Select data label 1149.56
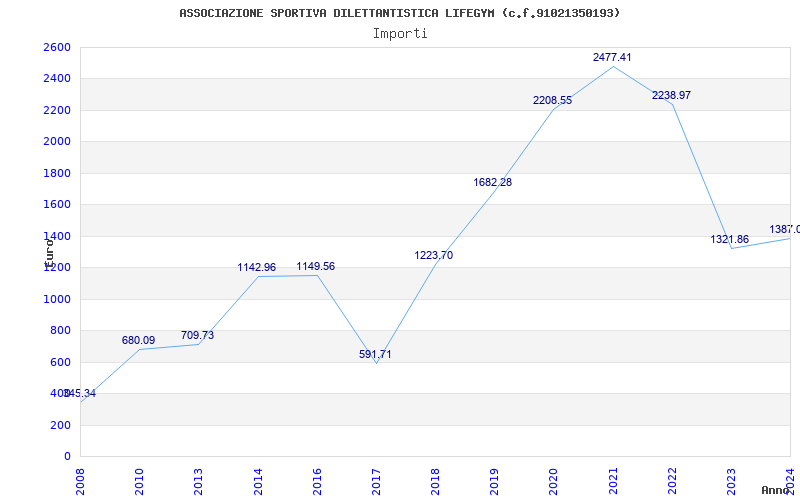Screen dimensions: 800x500 (x=315, y=266)
